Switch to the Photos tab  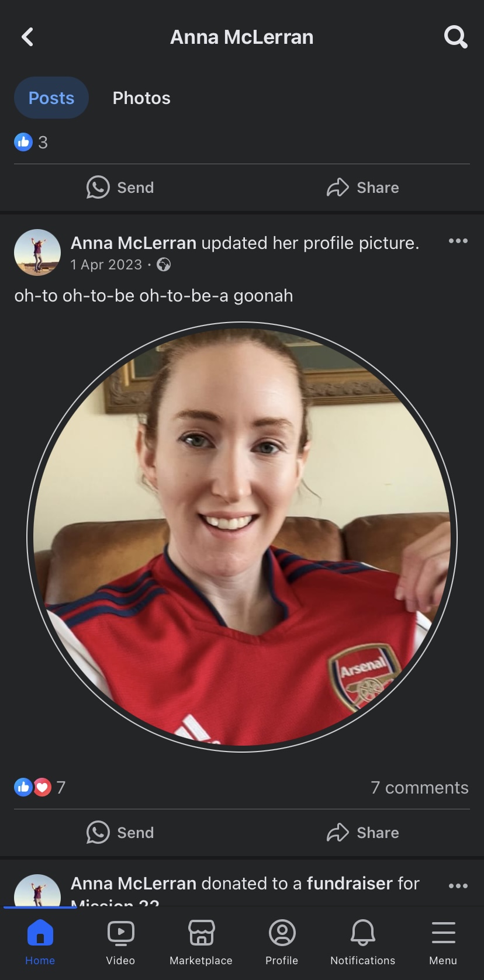click(141, 98)
